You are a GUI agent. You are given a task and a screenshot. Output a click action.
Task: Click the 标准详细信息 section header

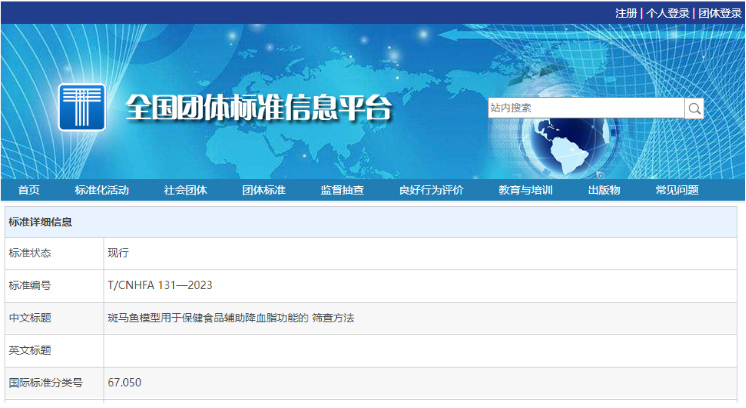point(371,222)
